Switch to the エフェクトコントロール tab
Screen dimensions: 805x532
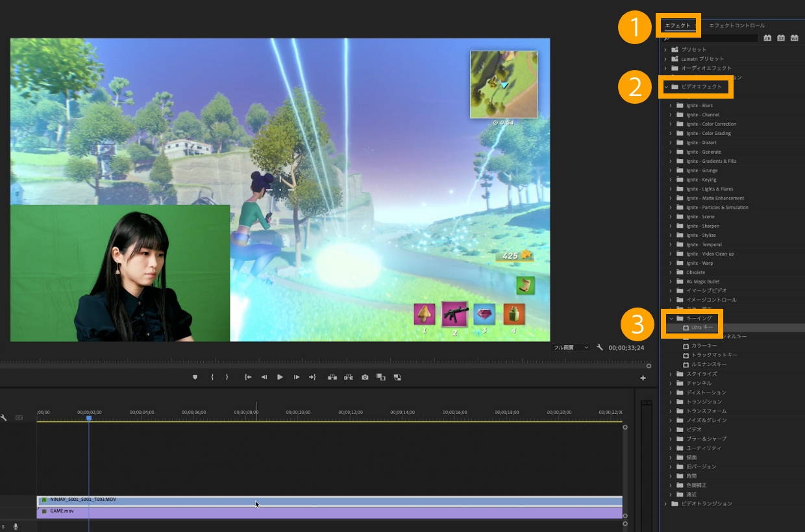coord(737,25)
